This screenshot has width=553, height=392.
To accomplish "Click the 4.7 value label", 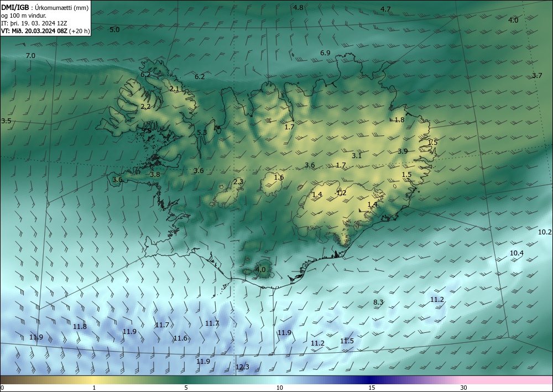I will pyautogui.click(x=385, y=9).
